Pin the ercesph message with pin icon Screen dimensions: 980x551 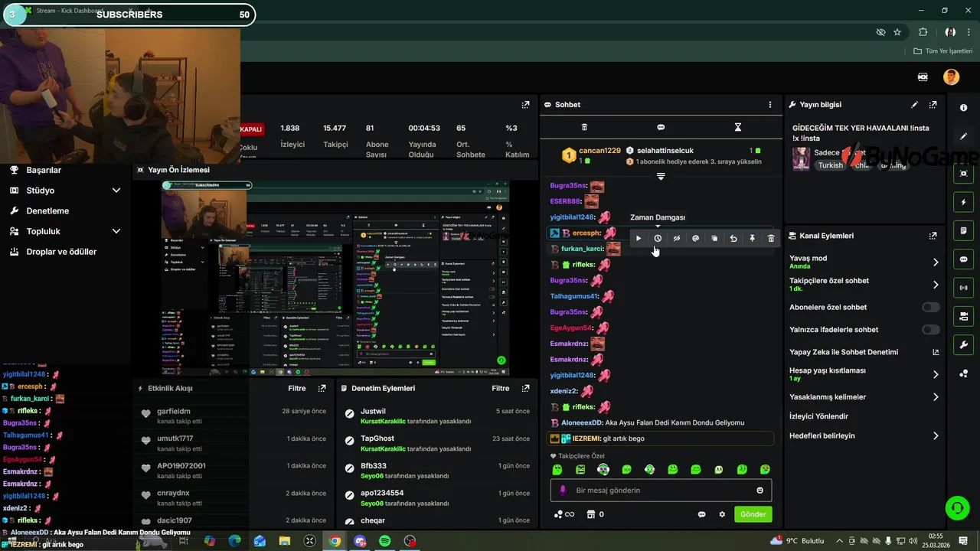752,238
